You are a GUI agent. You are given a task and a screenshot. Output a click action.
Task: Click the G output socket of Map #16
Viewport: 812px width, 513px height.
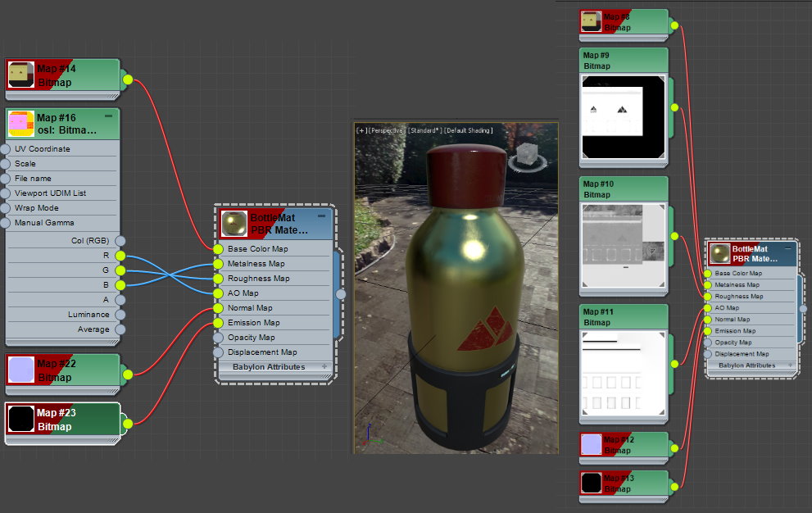coord(120,270)
